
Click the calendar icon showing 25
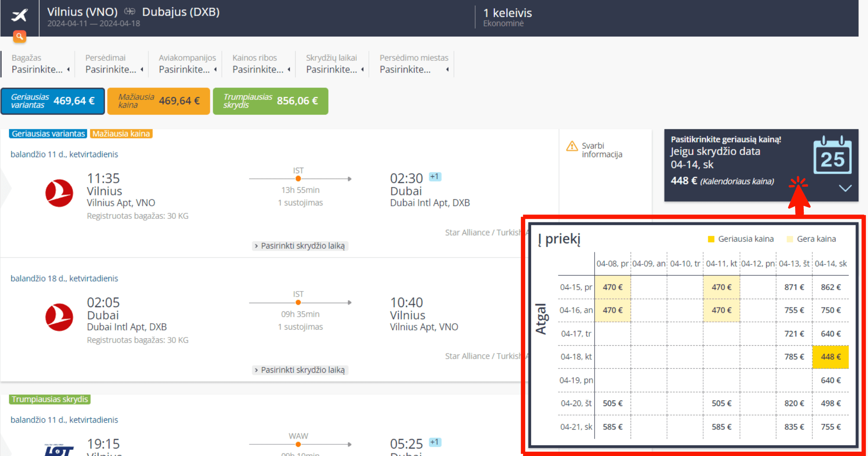(832, 155)
